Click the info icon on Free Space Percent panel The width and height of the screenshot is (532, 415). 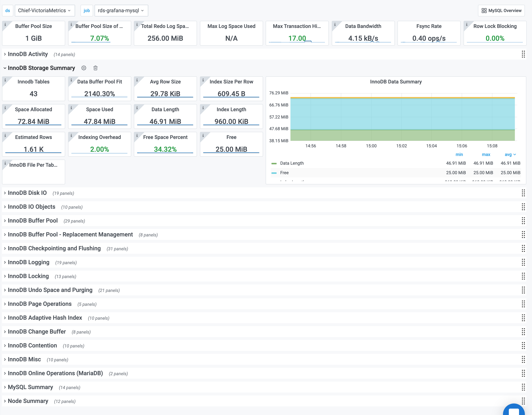[137, 135]
